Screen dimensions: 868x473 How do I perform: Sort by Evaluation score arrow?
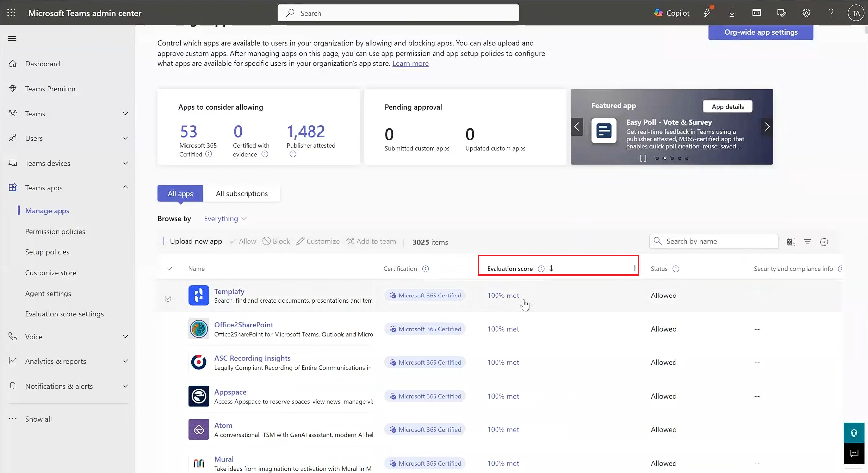pos(551,268)
